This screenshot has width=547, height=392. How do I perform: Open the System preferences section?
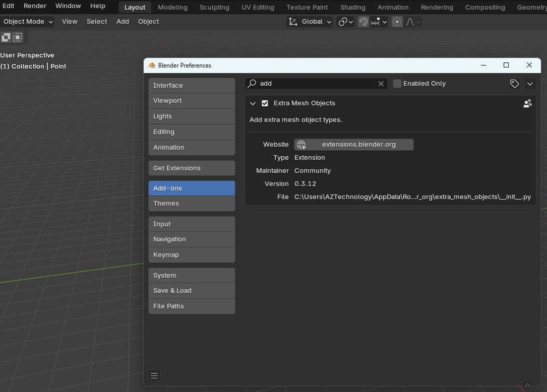[192, 276]
